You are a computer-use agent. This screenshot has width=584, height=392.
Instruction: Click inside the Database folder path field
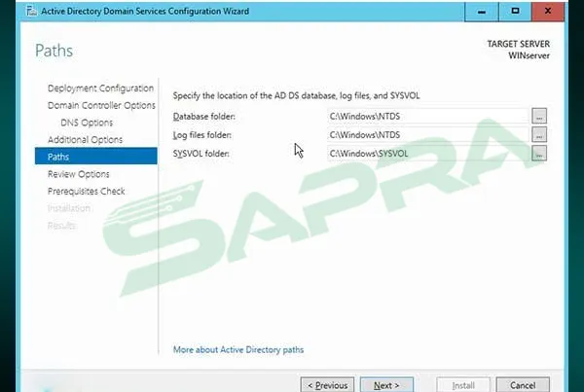click(426, 117)
